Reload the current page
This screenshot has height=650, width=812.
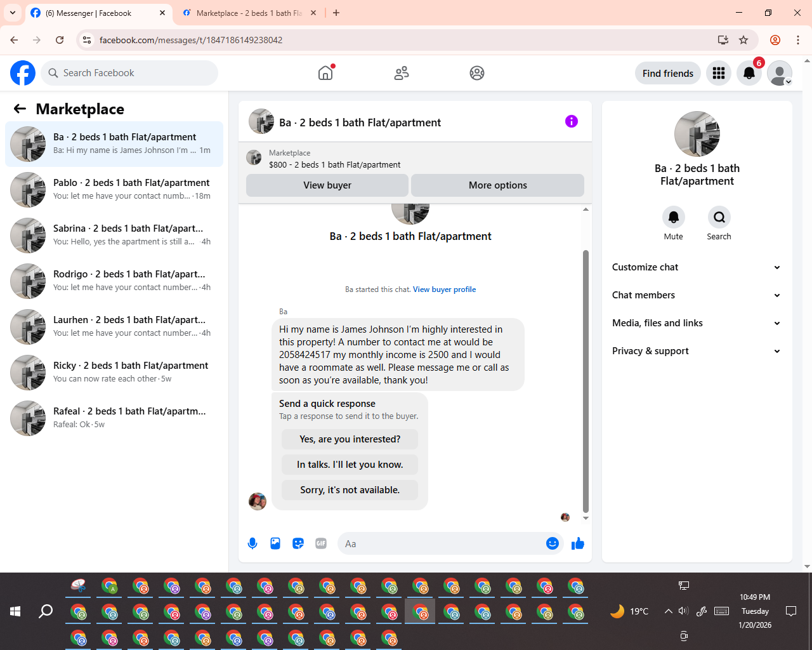click(x=60, y=40)
